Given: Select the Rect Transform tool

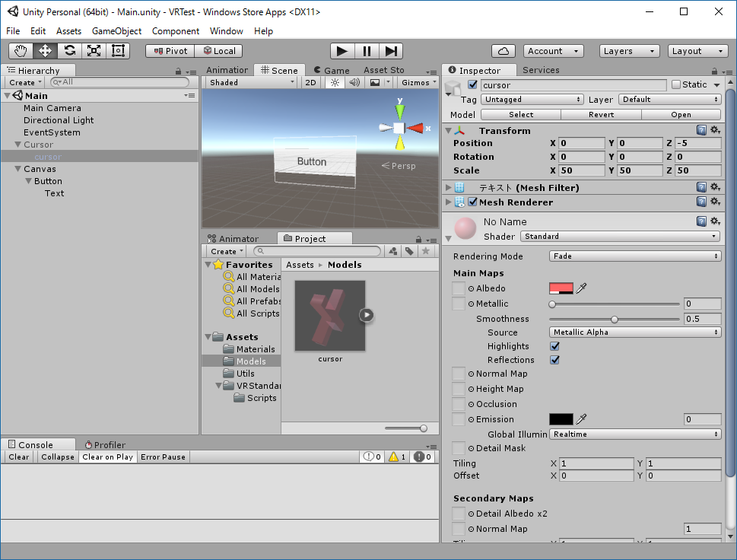Looking at the screenshot, I should point(118,51).
